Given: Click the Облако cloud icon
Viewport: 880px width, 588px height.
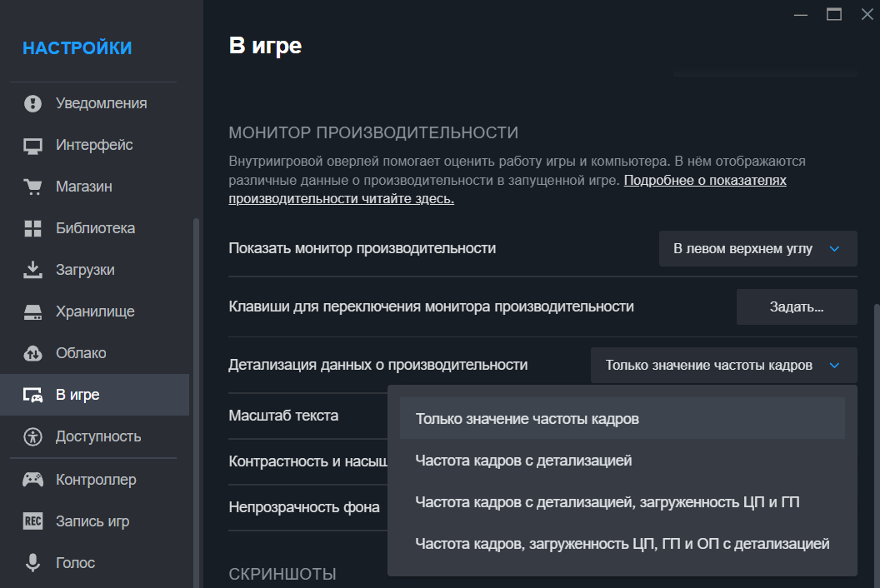Looking at the screenshot, I should tap(33, 352).
